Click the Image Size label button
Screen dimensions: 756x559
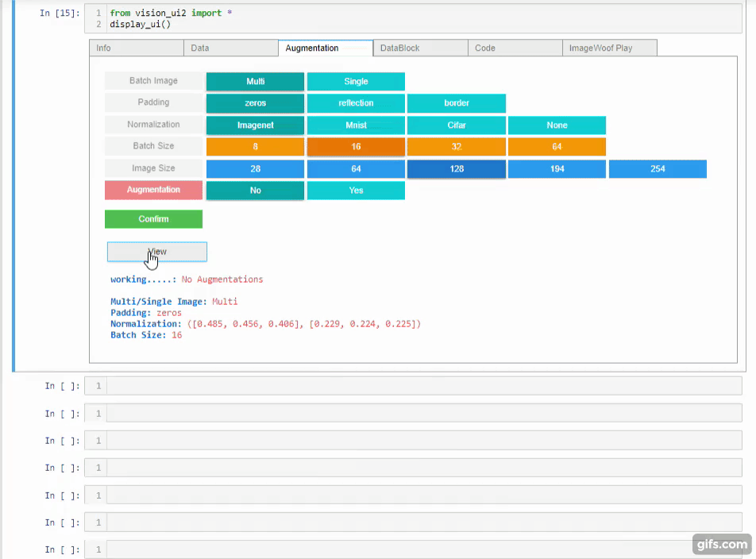point(154,168)
